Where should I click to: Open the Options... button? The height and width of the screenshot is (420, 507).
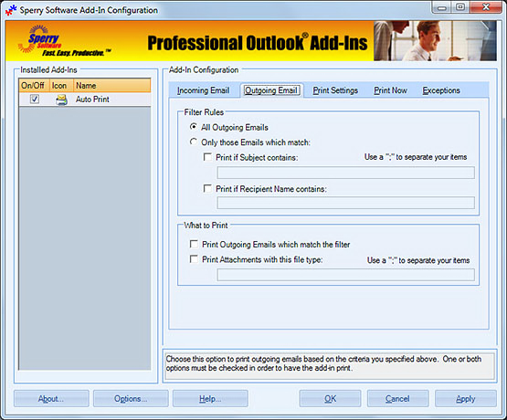tap(131, 399)
